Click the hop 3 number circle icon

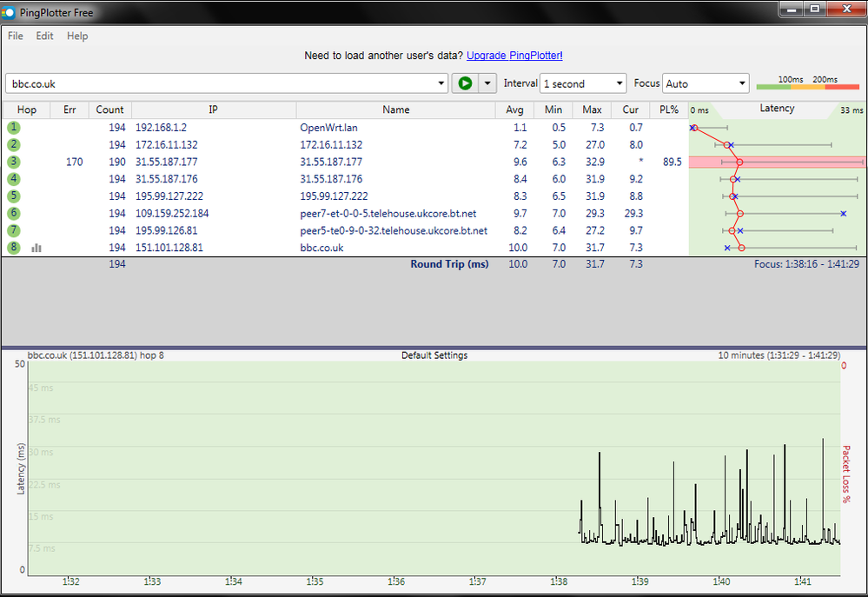pyautogui.click(x=14, y=162)
